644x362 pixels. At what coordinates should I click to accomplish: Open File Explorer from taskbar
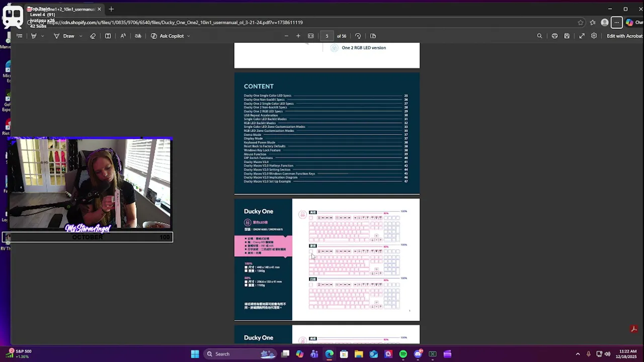coord(359,354)
